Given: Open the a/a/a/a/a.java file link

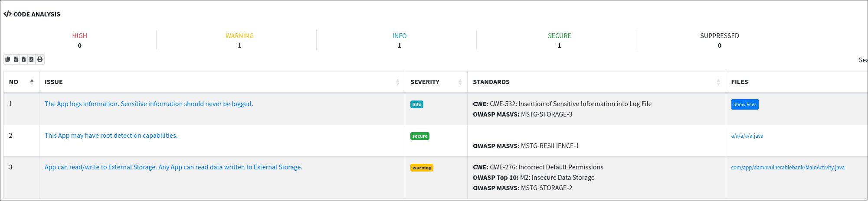Looking at the screenshot, I should click(x=747, y=136).
